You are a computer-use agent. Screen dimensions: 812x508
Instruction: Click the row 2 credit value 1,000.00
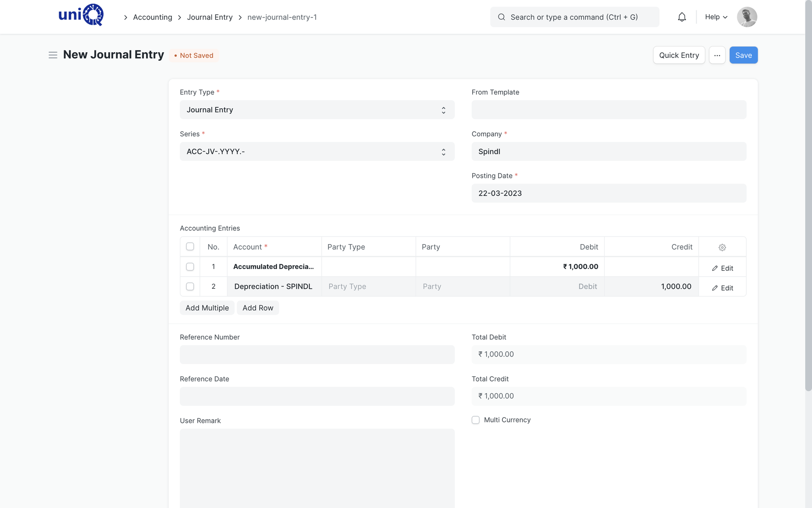676,286
